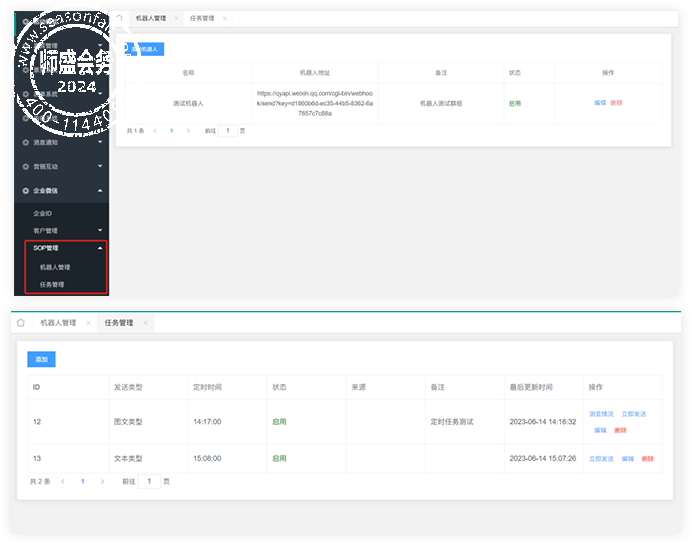692x544 pixels.
Task: Click the blue 添加 button above task table
Action: coord(41,359)
